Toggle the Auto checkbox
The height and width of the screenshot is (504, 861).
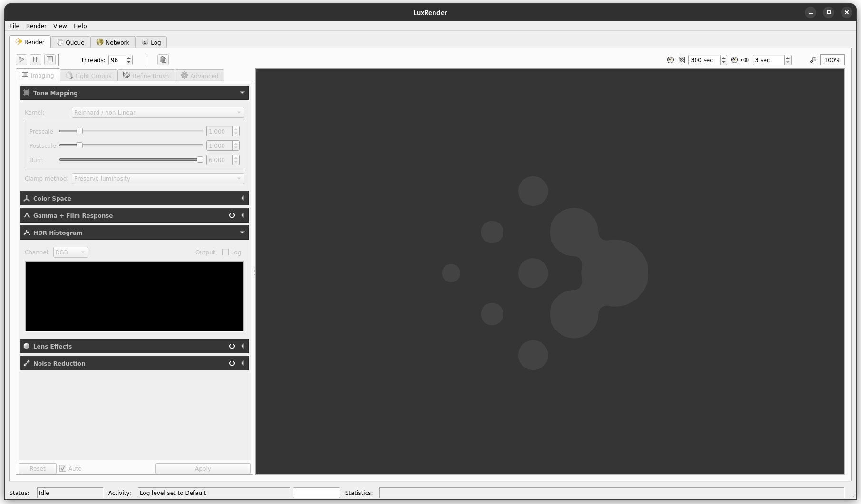(63, 468)
